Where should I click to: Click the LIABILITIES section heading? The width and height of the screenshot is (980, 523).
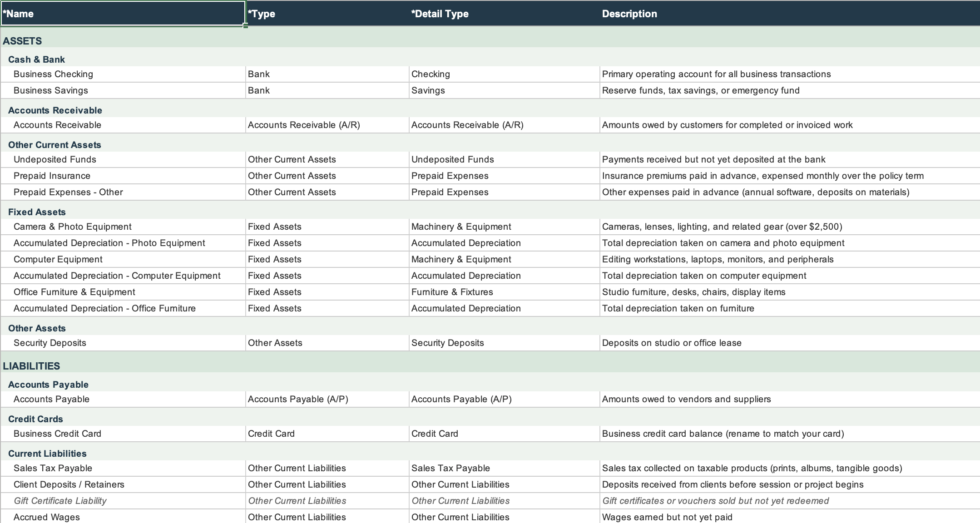31,366
